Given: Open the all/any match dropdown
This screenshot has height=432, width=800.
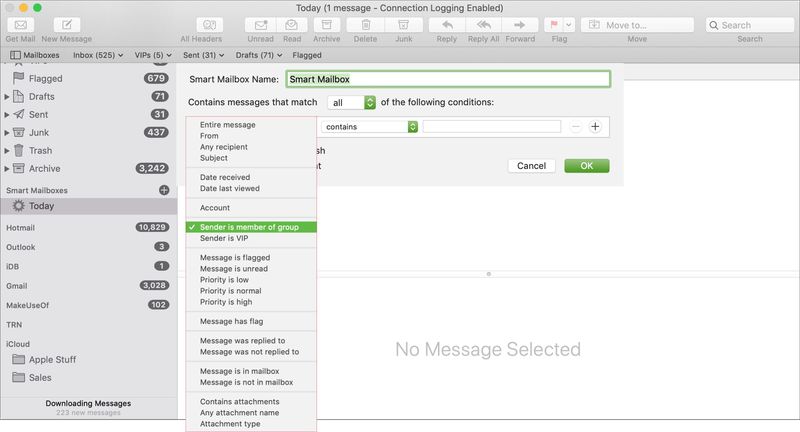Looking at the screenshot, I should click(x=352, y=103).
